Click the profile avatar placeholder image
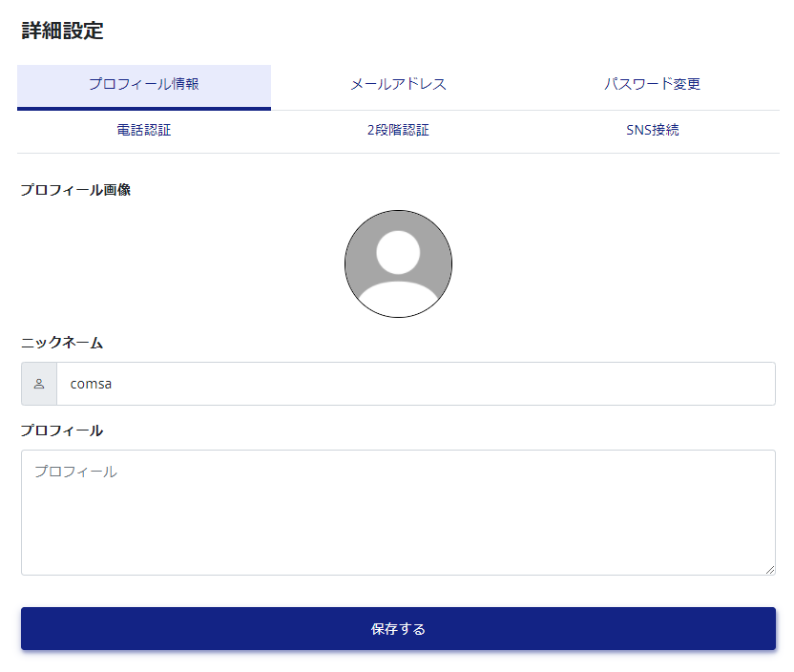Viewport: 794px width, 672px height. (398, 263)
